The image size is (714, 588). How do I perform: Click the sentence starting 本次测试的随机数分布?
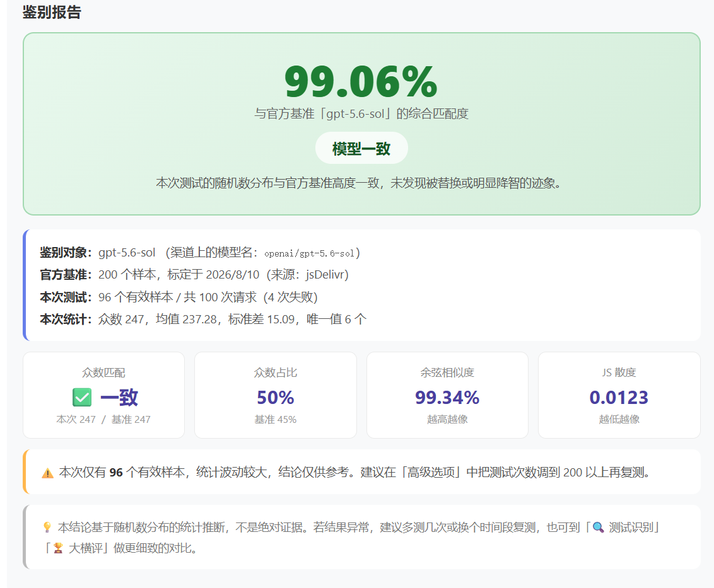pyautogui.click(x=360, y=183)
